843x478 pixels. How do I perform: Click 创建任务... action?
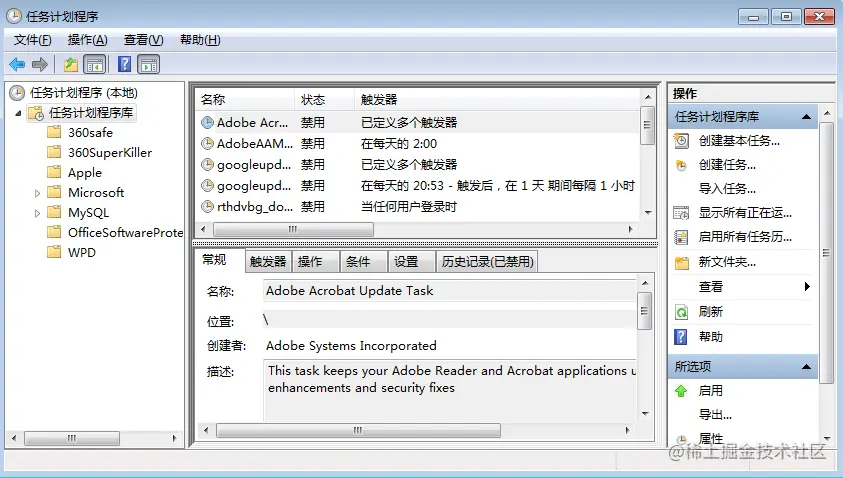pos(727,165)
